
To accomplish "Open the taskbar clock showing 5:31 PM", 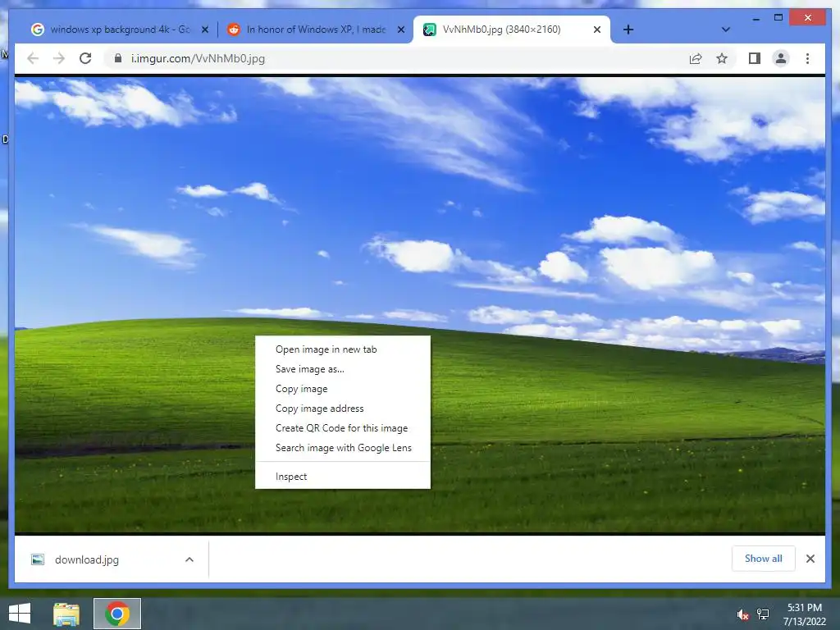I will [x=804, y=614].
